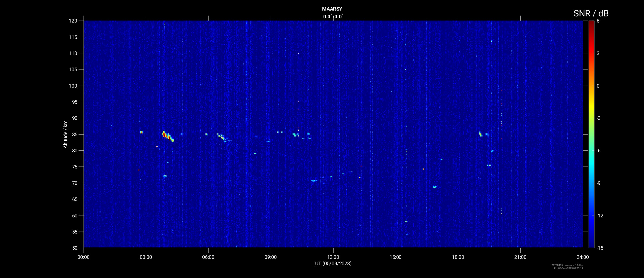Click the 09:00 time tick label

click(x=271, y=257)
